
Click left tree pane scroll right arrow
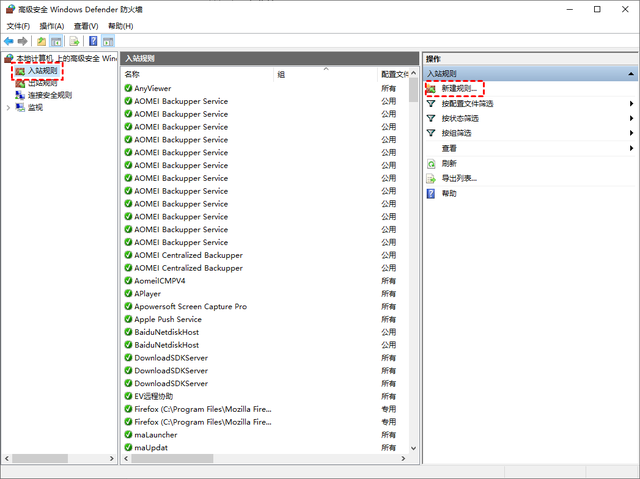[111, 459]
